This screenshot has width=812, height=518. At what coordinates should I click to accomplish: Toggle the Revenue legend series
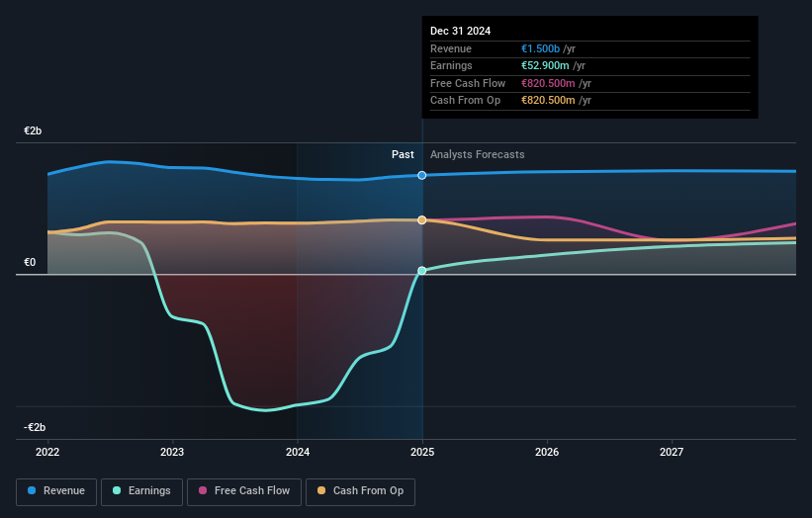tap(56, 491)
